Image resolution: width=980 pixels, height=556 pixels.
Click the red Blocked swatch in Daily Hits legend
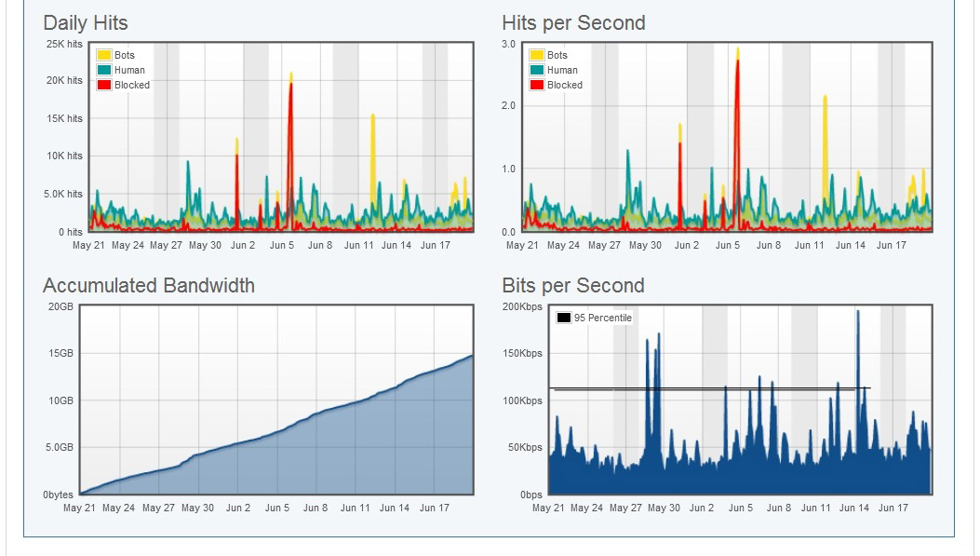point(104,85)
